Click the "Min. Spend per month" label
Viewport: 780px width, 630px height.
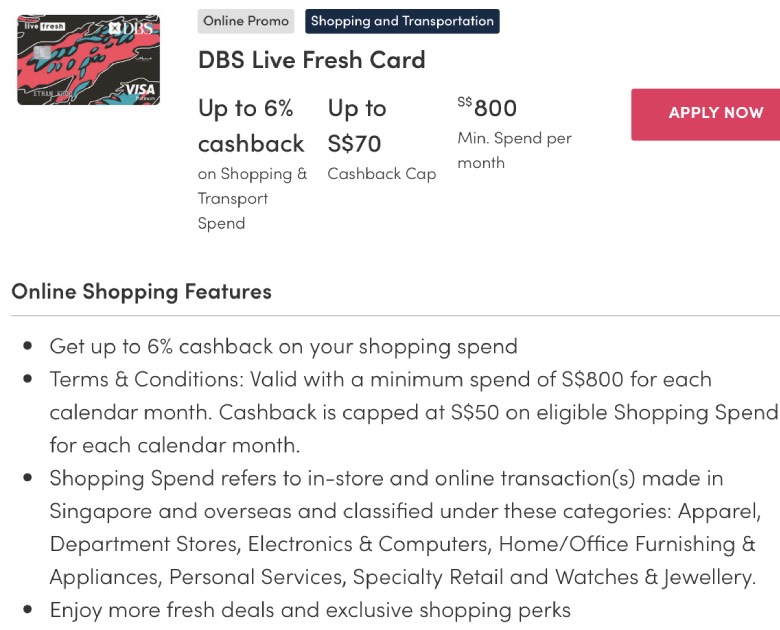pyautogui.click(x=514, y=150)
